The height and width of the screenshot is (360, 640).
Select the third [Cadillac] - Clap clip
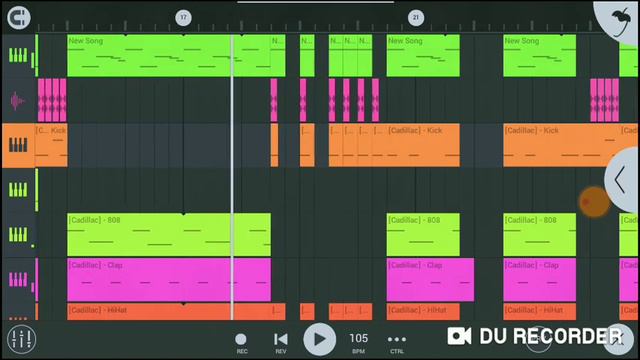click(x=540, y=280)
